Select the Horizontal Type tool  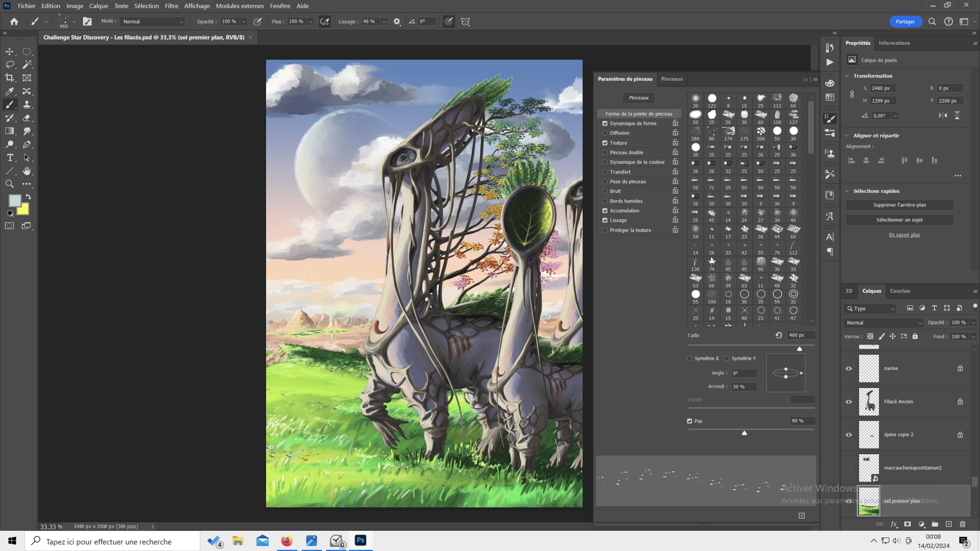[9, 158]
